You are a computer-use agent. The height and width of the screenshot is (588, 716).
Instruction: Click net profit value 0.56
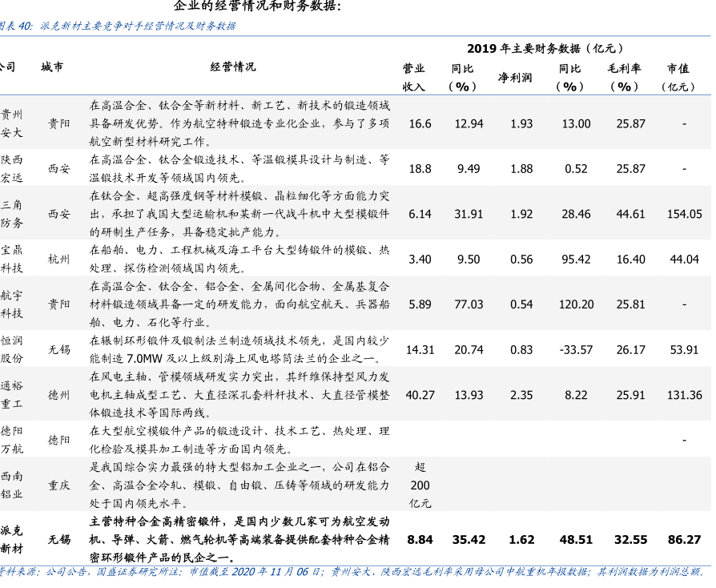click(x=521, y=260)
